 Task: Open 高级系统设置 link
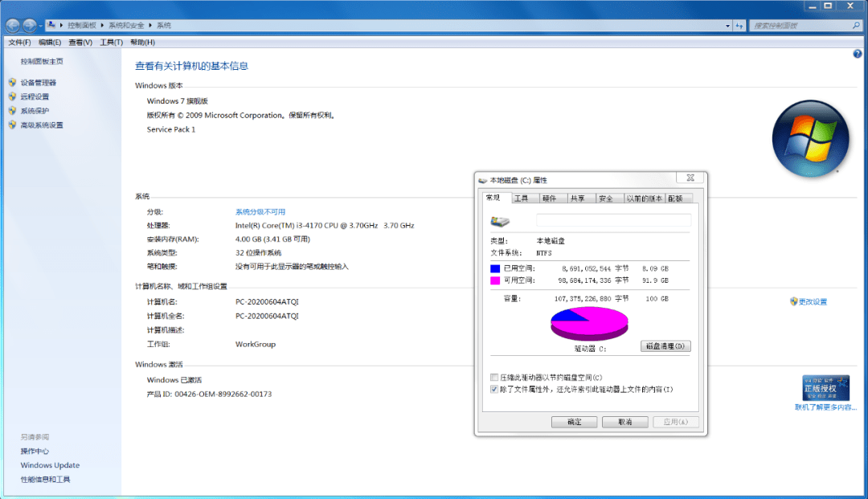42,125
